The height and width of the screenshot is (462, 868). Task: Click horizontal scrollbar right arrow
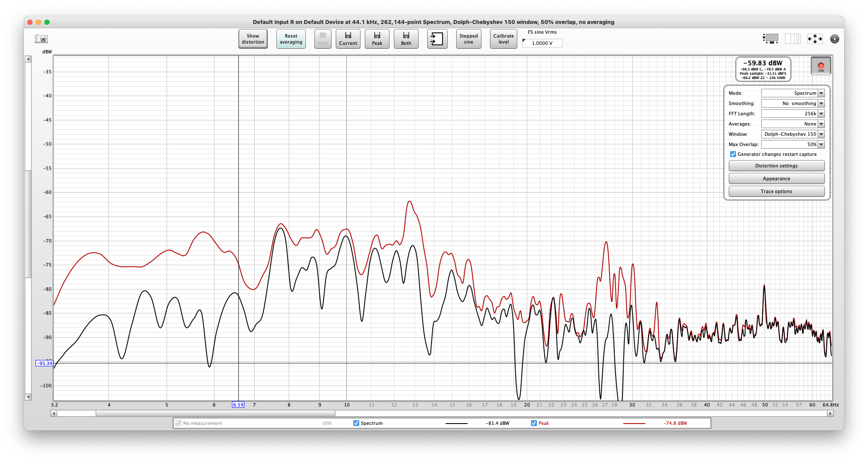(x=830, y=413)
